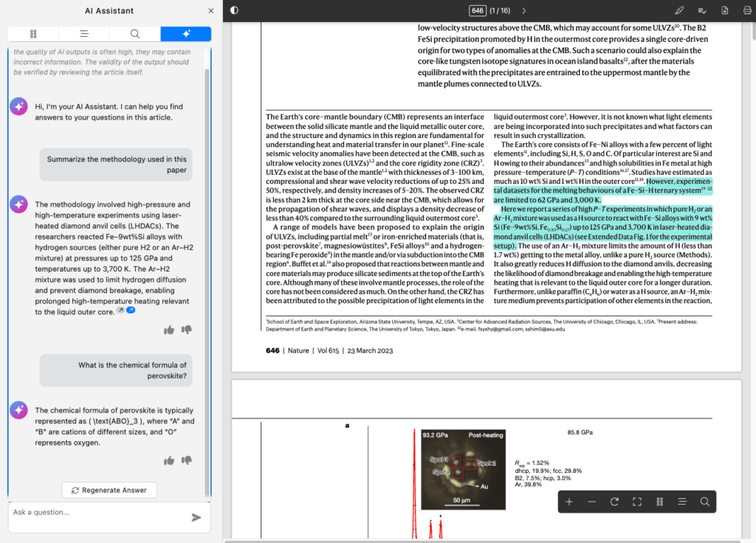The image size is (756, 543).
Task: Zoom in using floating toolbar plus
Action: [569, 502]
